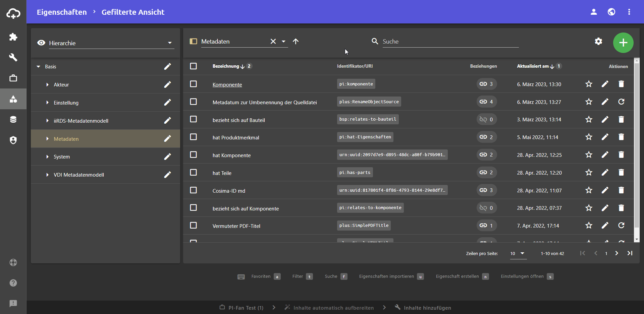
Task: Open the three-dot more menu
Action: tap(629, 12)
